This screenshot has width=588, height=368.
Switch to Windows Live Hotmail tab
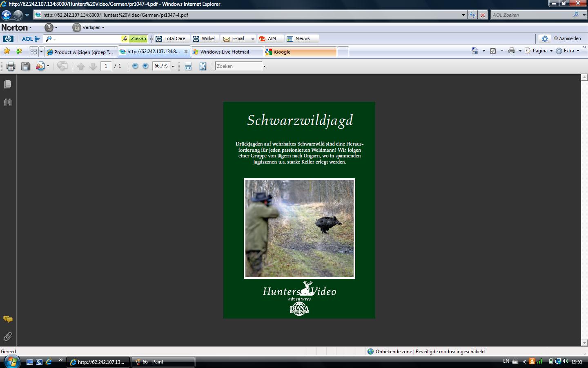coord(227,52)
